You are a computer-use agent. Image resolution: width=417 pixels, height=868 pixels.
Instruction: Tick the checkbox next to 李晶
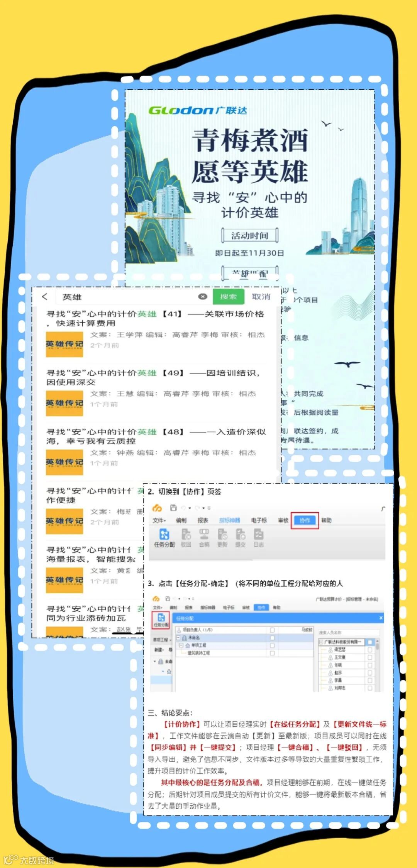coord(370,680)
